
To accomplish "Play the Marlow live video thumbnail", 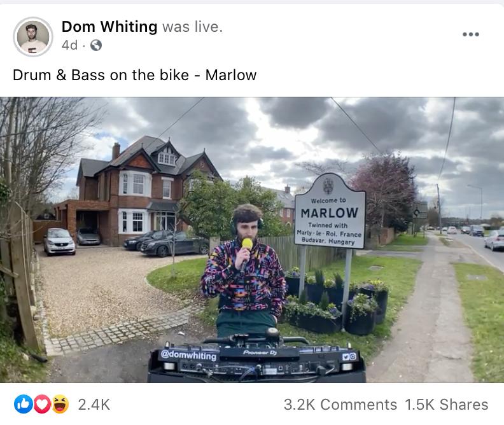I will pos(252,240).
